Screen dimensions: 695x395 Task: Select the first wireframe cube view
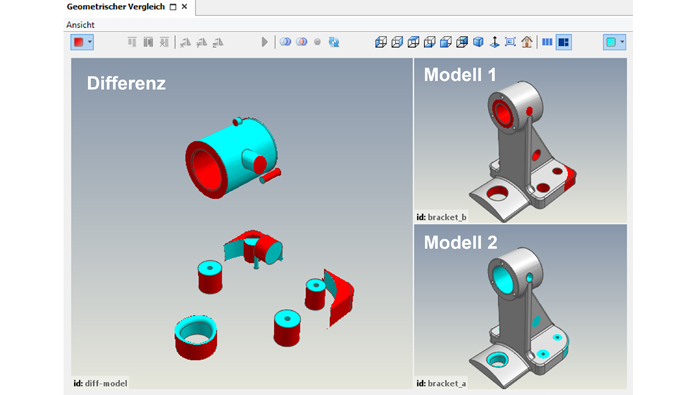click(x=381, y=42)
